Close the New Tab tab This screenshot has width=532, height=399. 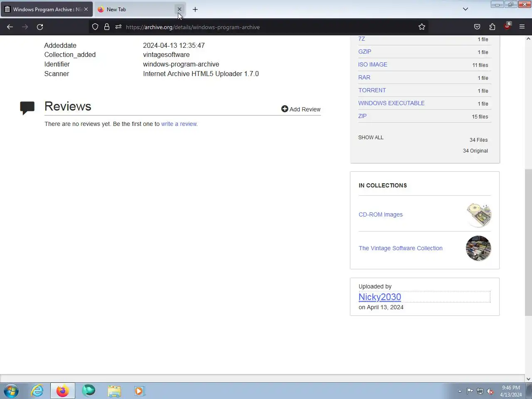click(180, 9)
